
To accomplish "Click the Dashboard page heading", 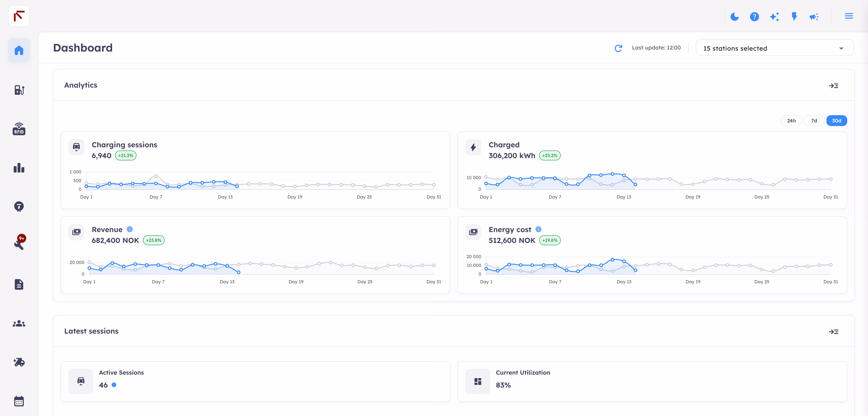I will click(83, 48).
